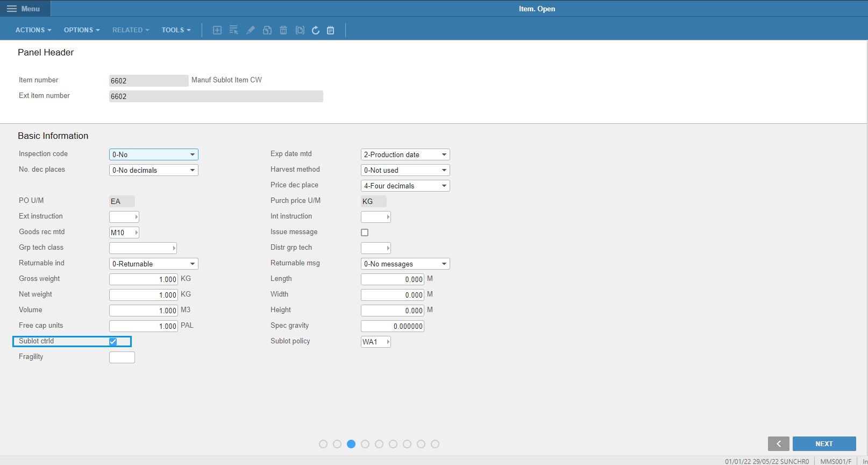Open the No. dec places dropdown

coord(154,170)
